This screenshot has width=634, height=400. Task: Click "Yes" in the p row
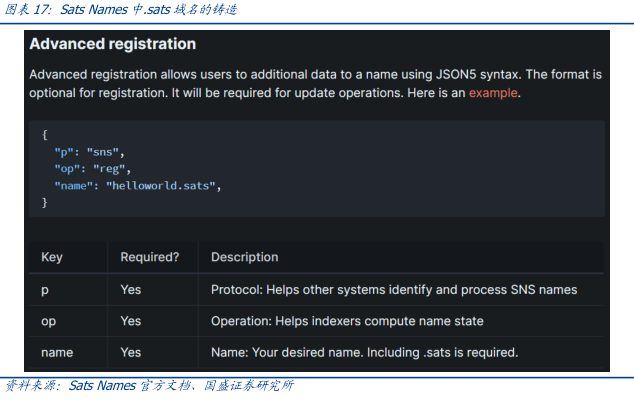click(131, 289)
